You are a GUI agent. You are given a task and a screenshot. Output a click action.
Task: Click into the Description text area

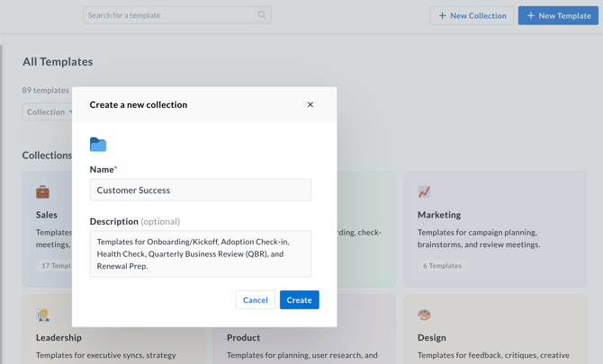201,253
